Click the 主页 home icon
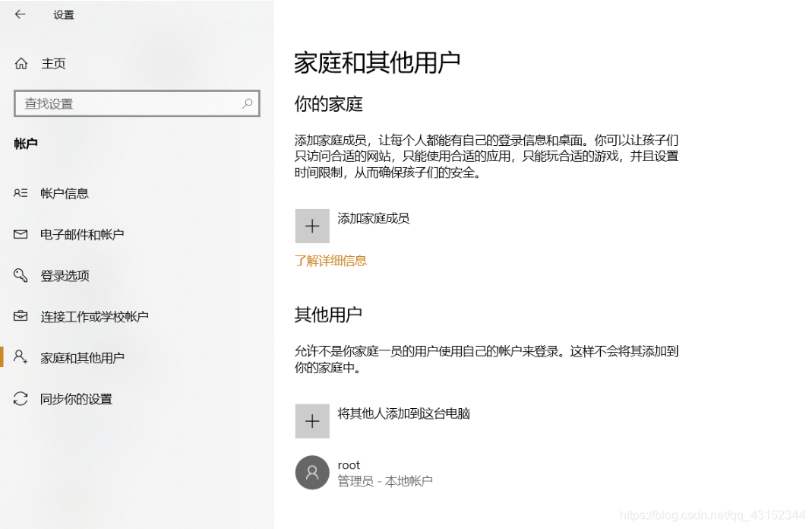Viewport: 812px width, 529px height. (x=23, y=63)
